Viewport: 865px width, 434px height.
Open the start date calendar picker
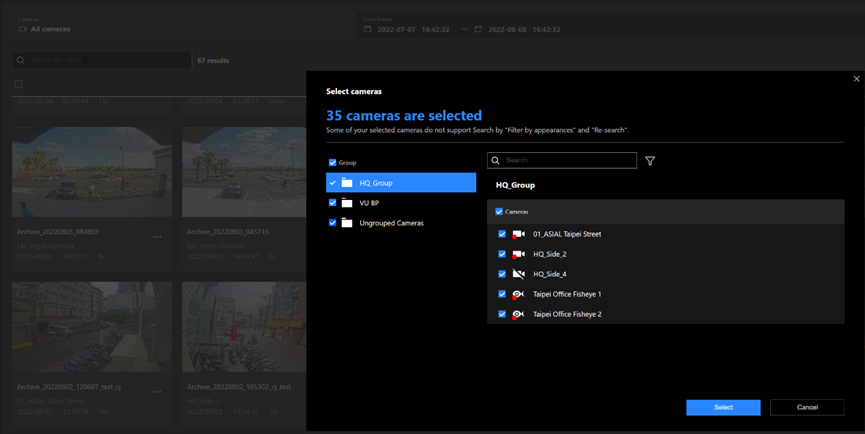pyautogui.click(x=366, y=29)
